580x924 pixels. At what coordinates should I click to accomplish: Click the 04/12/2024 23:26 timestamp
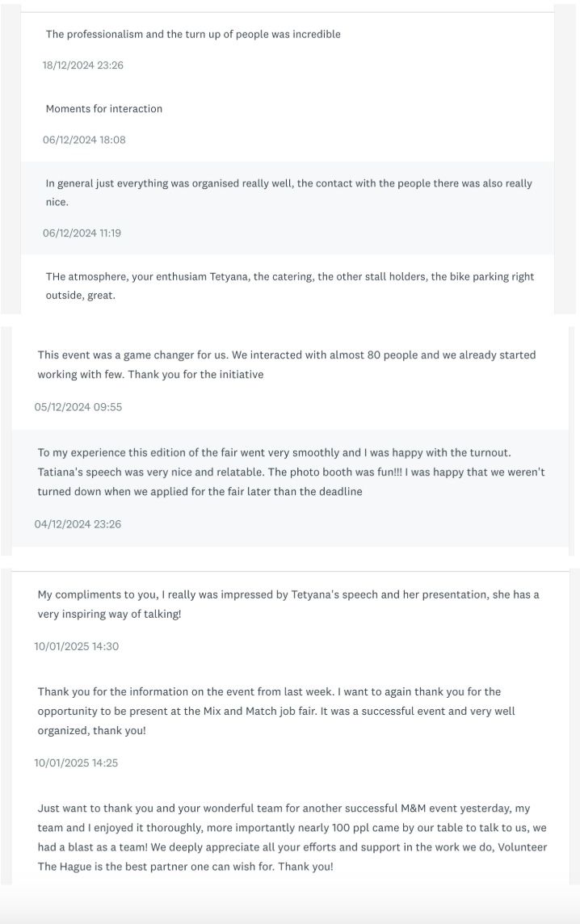78,524
